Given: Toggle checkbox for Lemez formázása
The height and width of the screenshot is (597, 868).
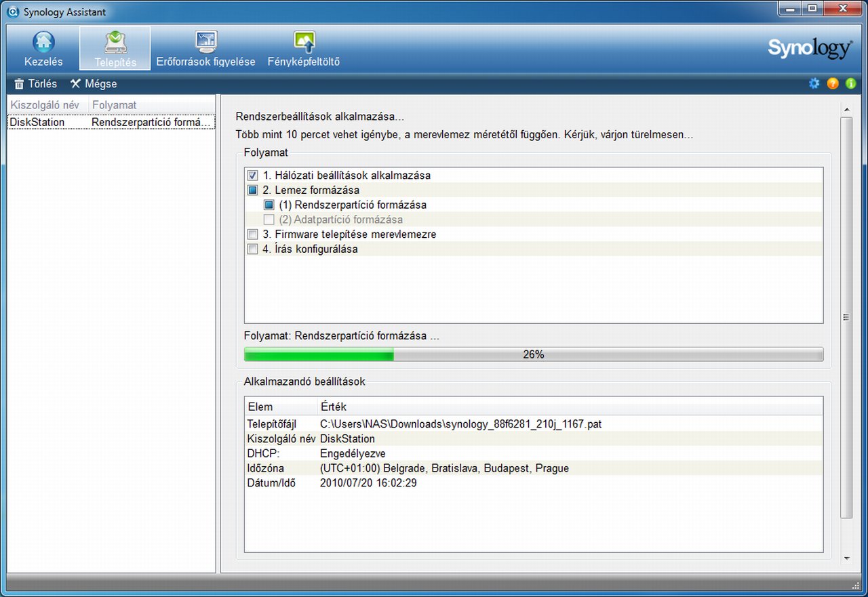Looking at the screenshot, I should click(252, 190).
